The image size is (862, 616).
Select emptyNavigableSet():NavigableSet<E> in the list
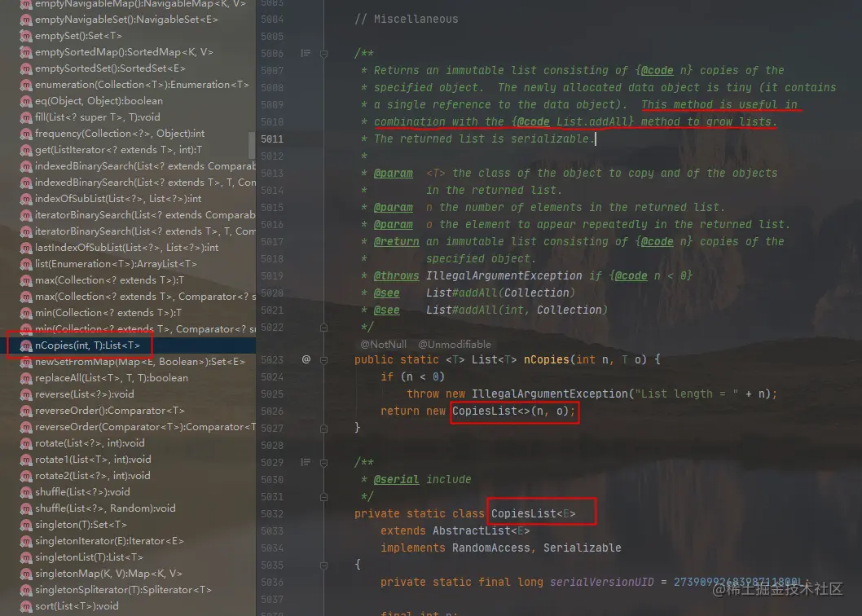[128, 20]
